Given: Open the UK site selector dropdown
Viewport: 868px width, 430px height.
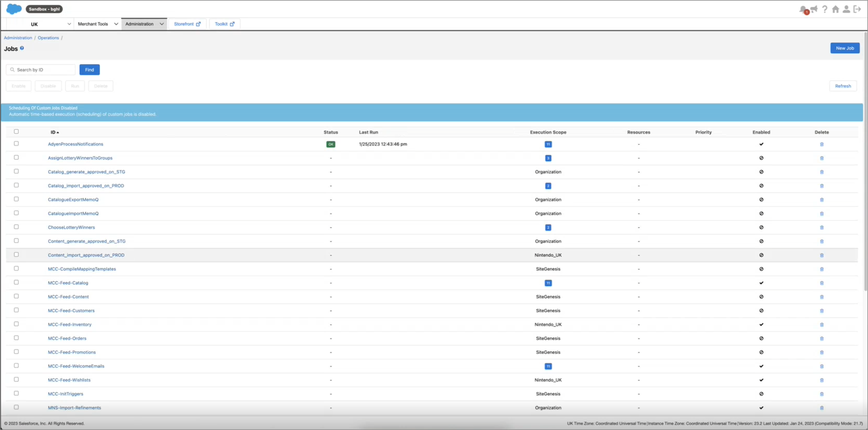Looking at the screenshot, I should 40,24.
